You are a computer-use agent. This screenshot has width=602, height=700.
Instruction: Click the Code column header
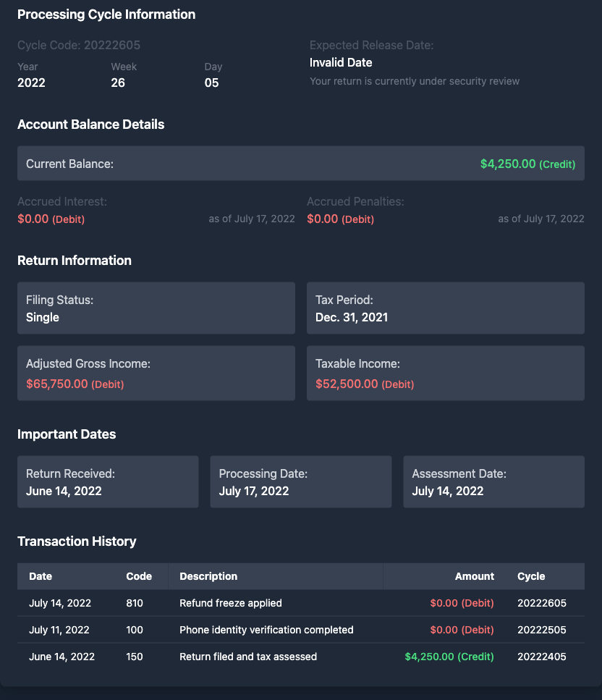pos(139,576)
